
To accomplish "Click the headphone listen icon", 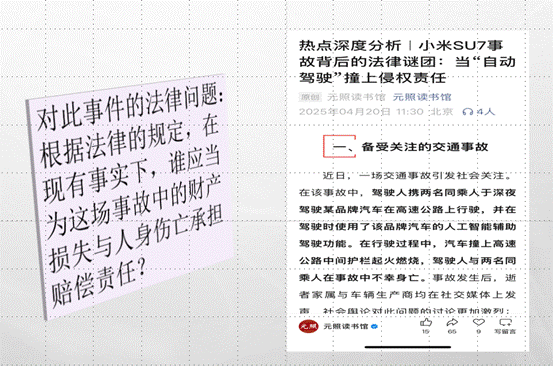I will click(468, 112).
